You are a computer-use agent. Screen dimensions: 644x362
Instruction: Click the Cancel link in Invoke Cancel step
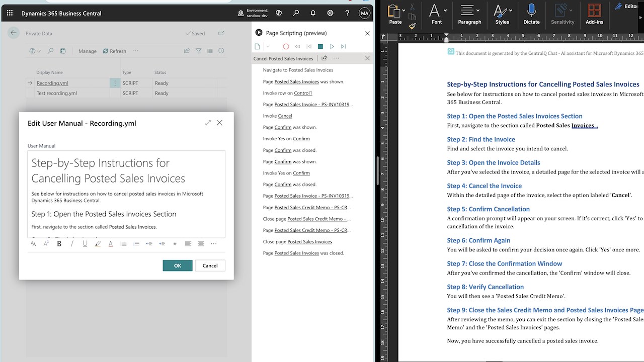(285, 116)
